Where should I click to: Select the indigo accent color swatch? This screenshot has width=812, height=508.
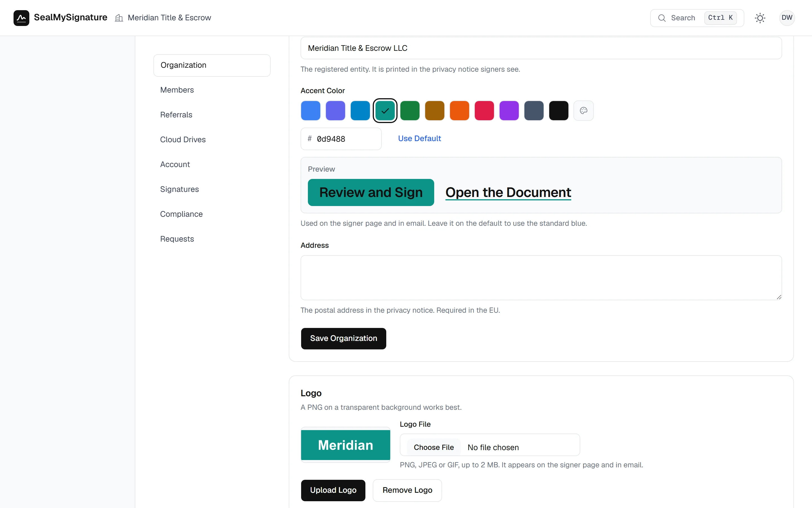[336, 111]
